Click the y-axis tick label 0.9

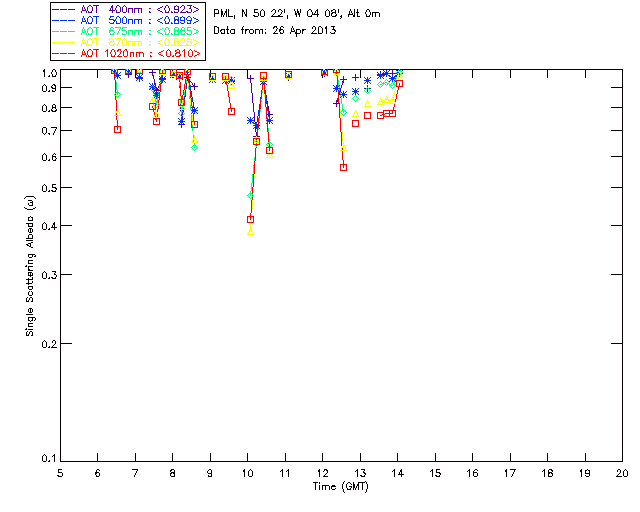(49, 88)
